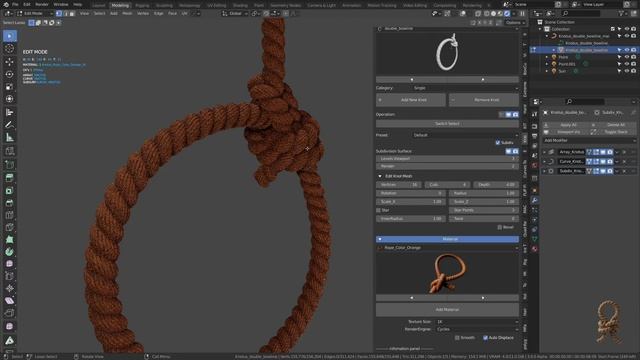Toggle the Subdiv checkbox
Viewport: 640px width, 360px height.
498,142
